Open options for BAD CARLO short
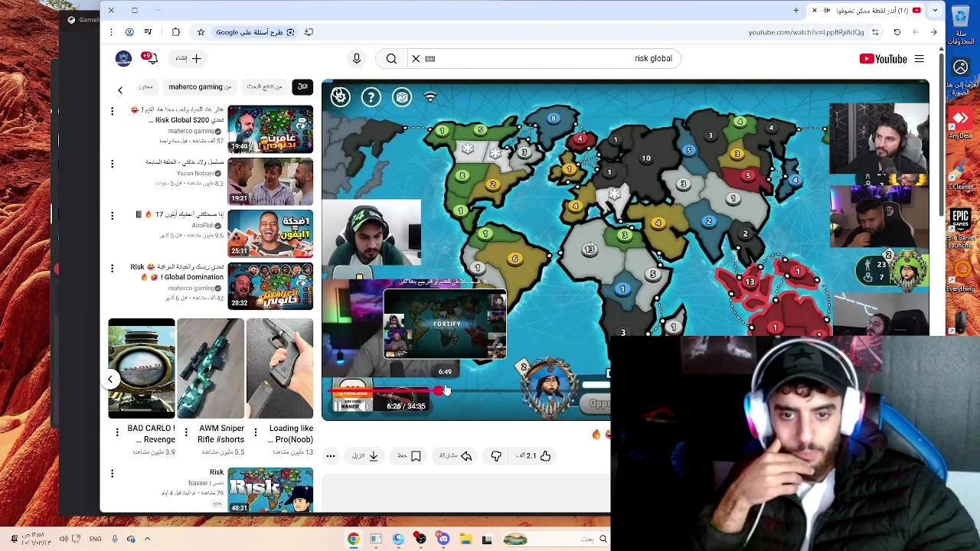This screenshot has height=551, width=980. pyautogui.click(x=117, y=432)
